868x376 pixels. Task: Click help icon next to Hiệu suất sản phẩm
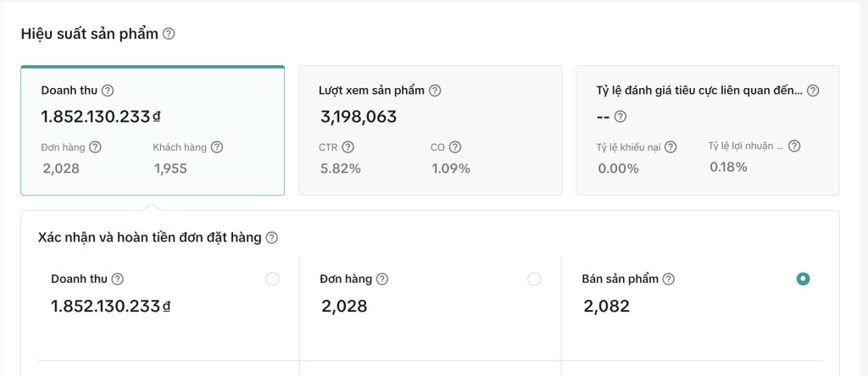pyautogui.click(x=169, y=34)
